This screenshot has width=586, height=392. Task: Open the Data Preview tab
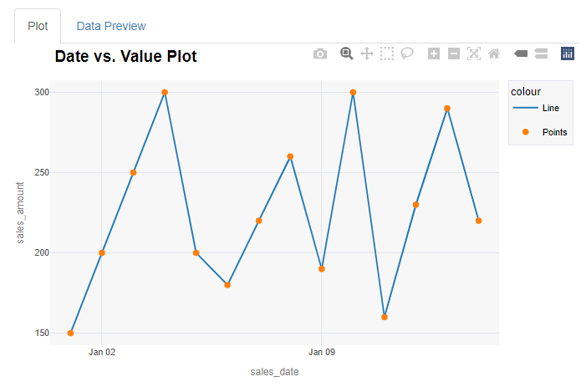111,26
